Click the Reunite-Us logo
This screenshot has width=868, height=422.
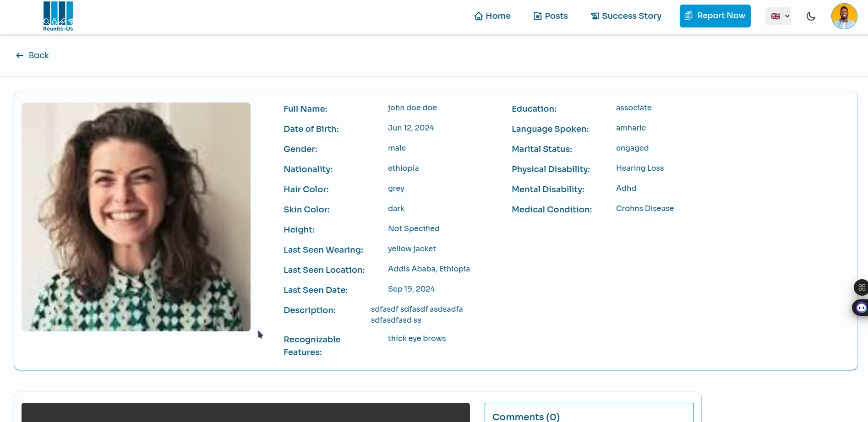pos(58,16)
